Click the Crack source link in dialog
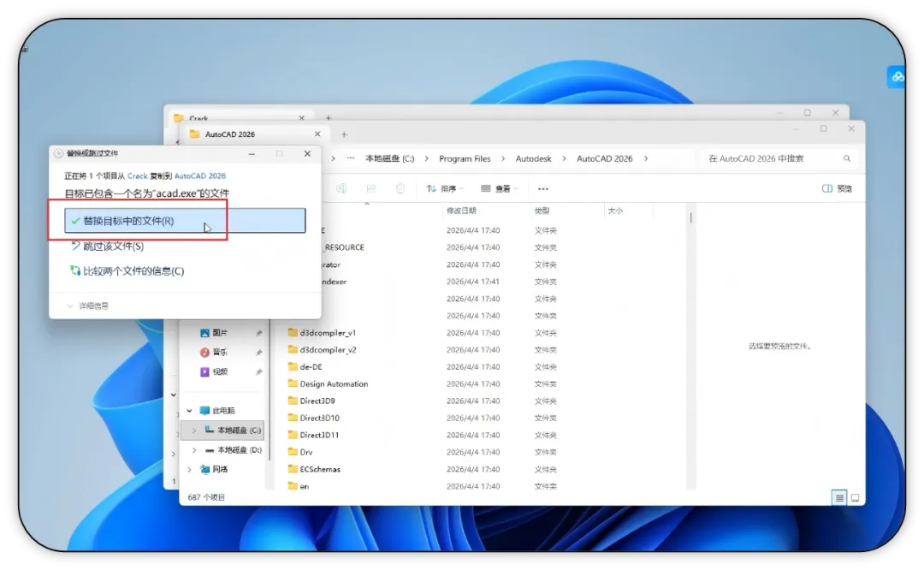 point(137,175)
